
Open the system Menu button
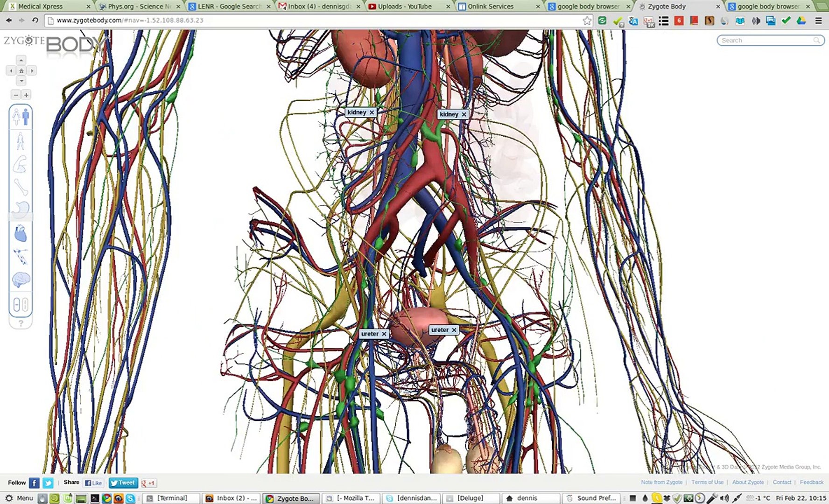tap(19, 498)
